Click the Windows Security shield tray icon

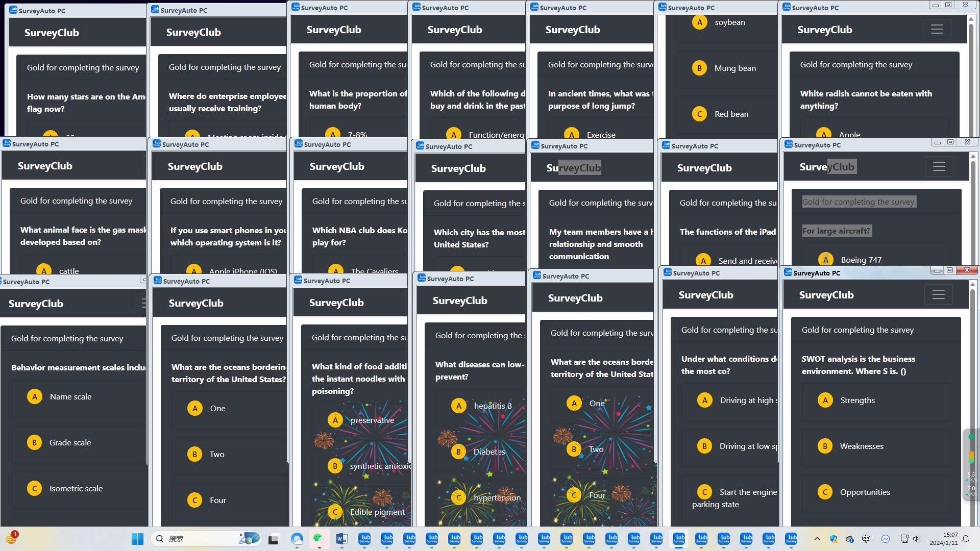834,539
